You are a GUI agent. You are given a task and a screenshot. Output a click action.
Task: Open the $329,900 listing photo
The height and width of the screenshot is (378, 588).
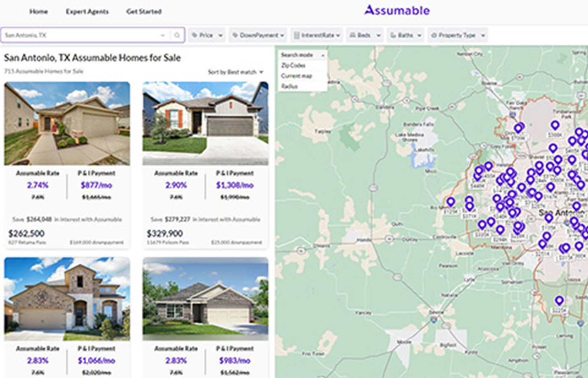tap(205, 123)
